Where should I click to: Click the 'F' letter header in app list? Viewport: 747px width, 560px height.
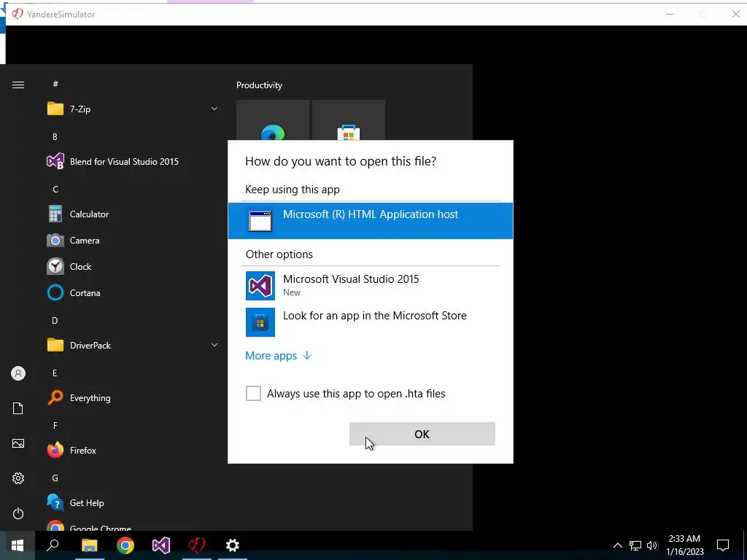click(x=55, y=425)
